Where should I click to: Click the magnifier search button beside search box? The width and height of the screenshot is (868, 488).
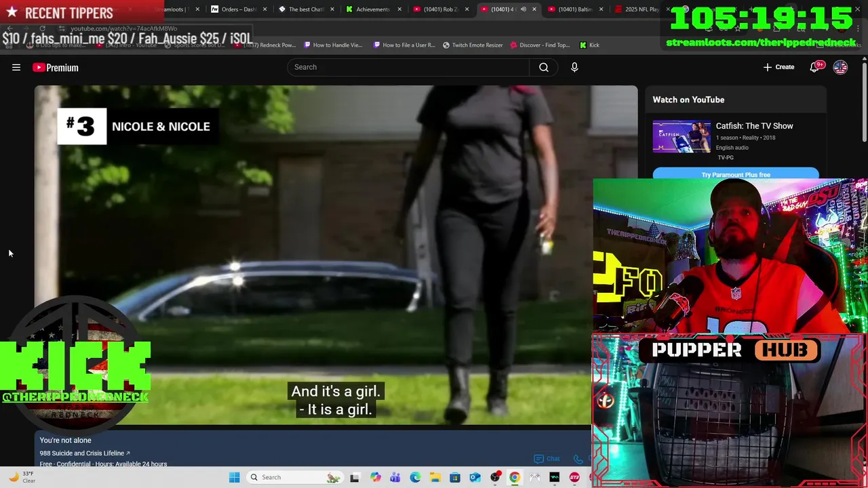[543, 67]
